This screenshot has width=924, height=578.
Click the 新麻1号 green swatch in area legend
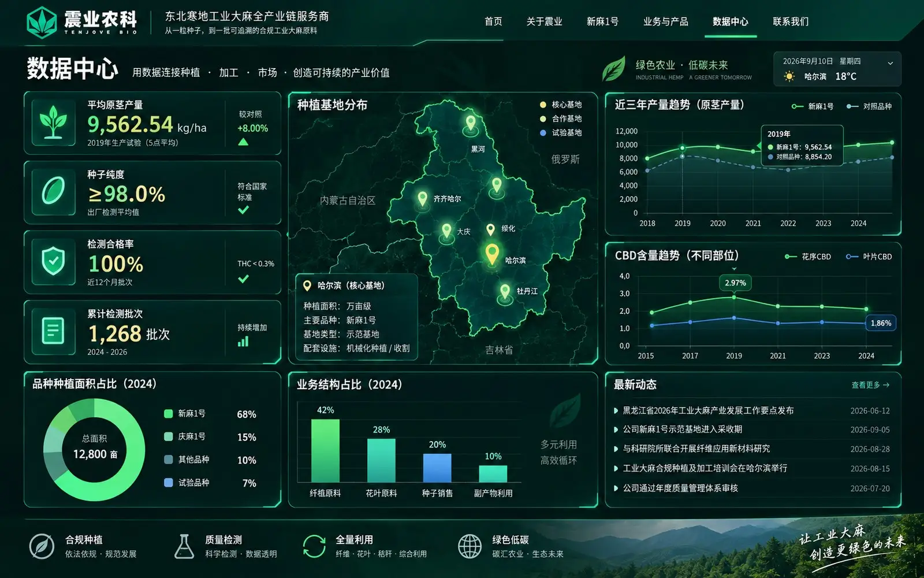click(169, 413)
